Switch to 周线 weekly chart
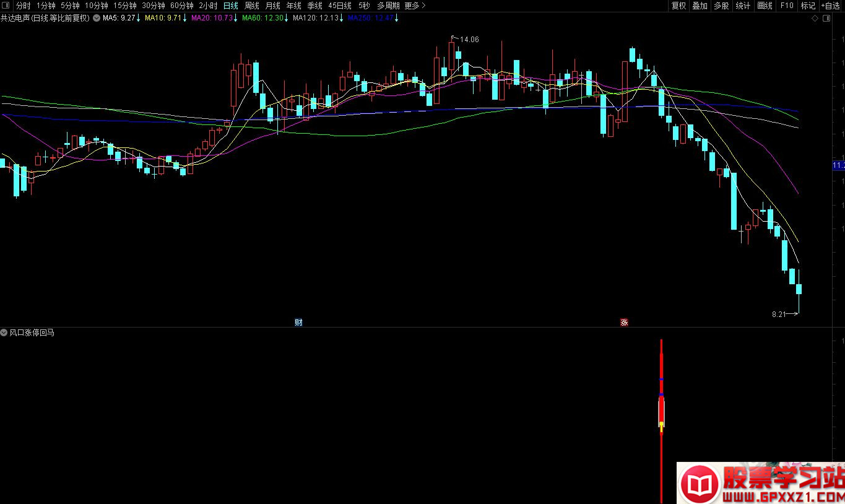 click(252, 6)
